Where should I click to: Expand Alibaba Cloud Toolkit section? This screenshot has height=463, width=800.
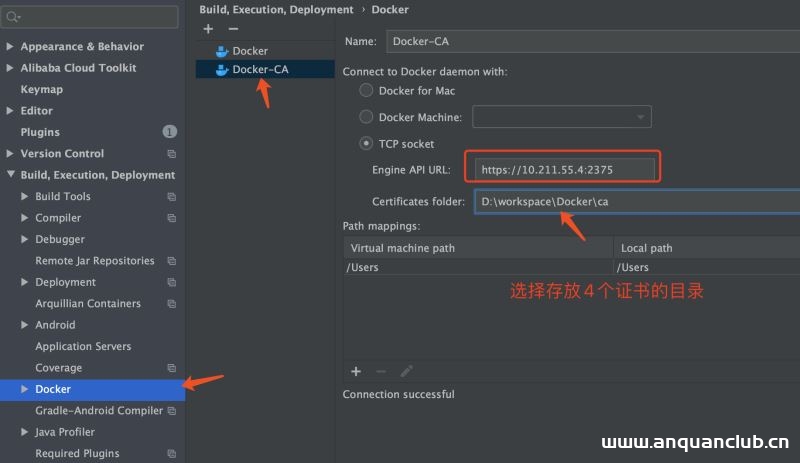tap(10, 67)
